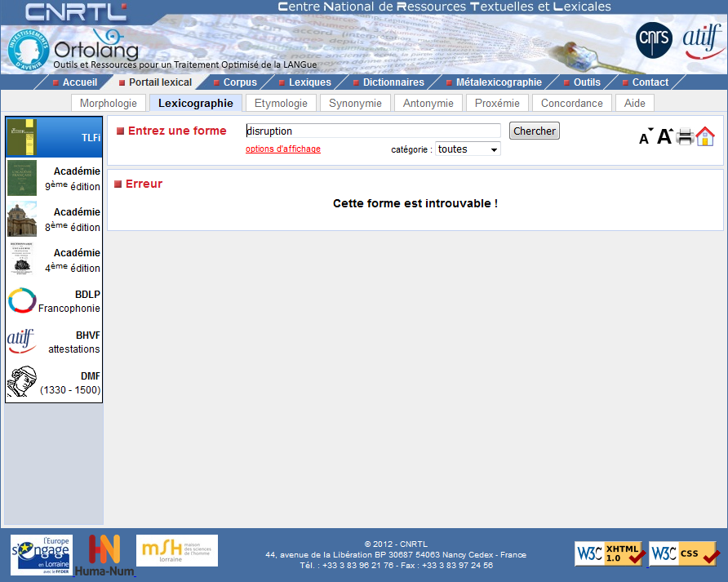The width and height of the screenshot is (728, 582).
Task: Switch to the Lexicographie tab
Action: 195,103
